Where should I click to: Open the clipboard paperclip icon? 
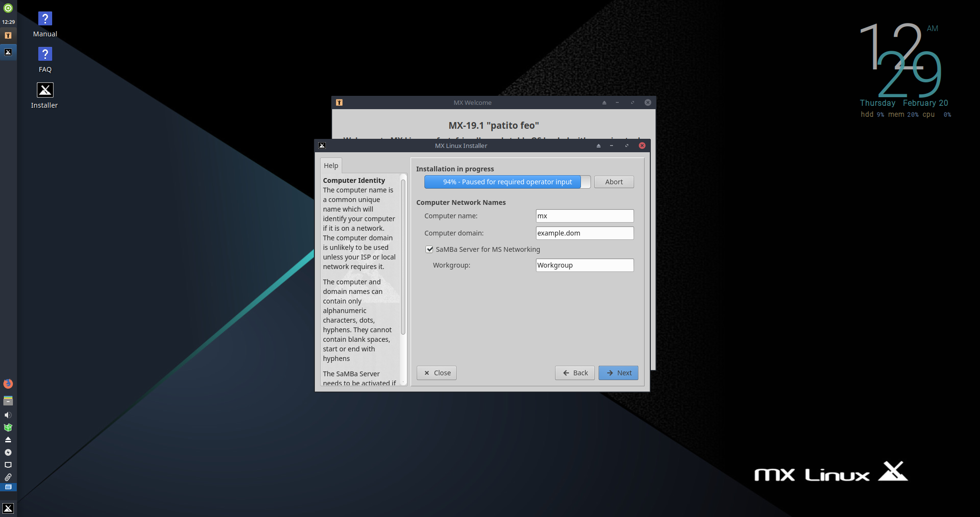(8, 477)
